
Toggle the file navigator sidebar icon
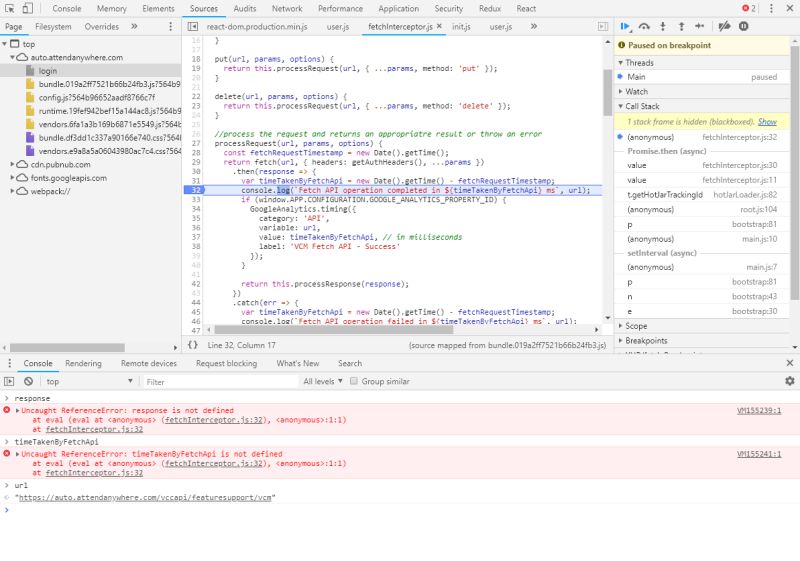click(x=192, y=27)
